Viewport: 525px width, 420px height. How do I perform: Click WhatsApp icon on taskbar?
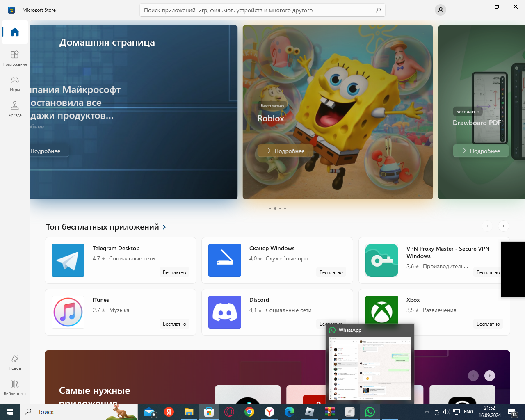[370, 412]
